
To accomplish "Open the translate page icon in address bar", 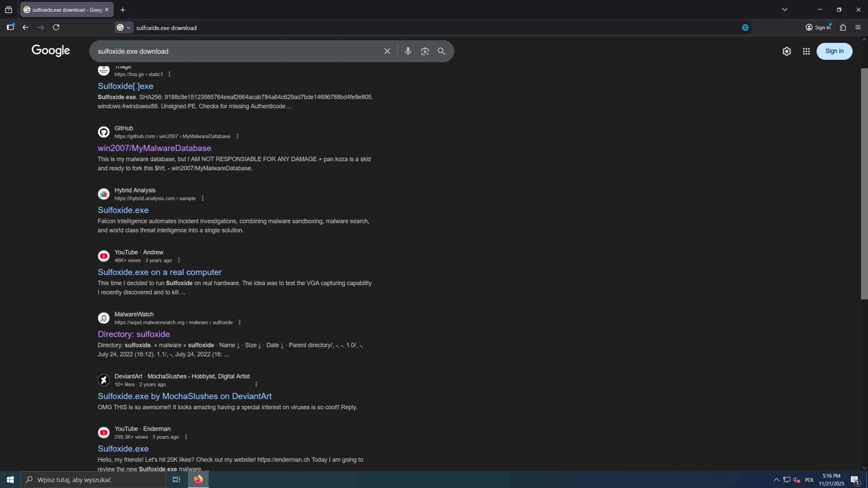I will (x=745, y=28).
